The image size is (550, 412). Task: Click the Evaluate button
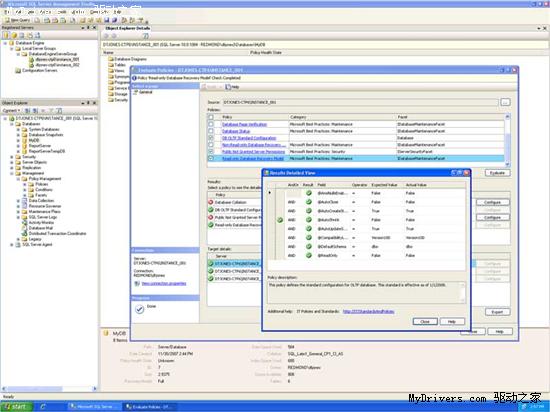497,173
